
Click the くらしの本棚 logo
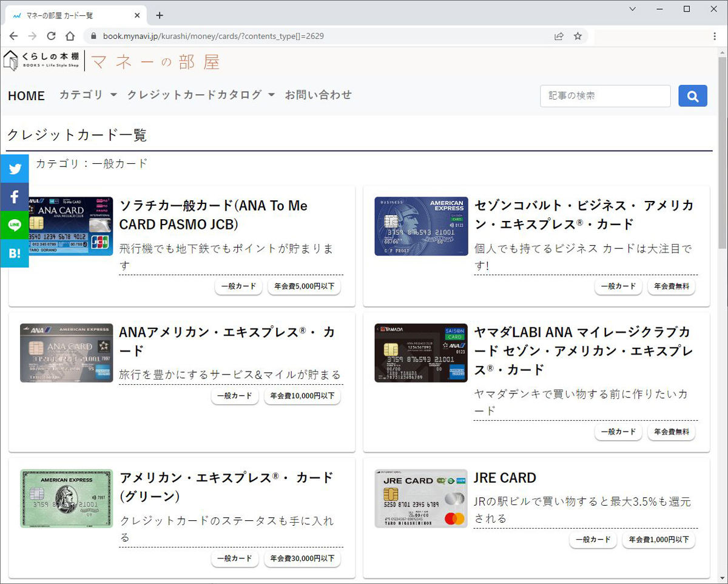[42, 61]
